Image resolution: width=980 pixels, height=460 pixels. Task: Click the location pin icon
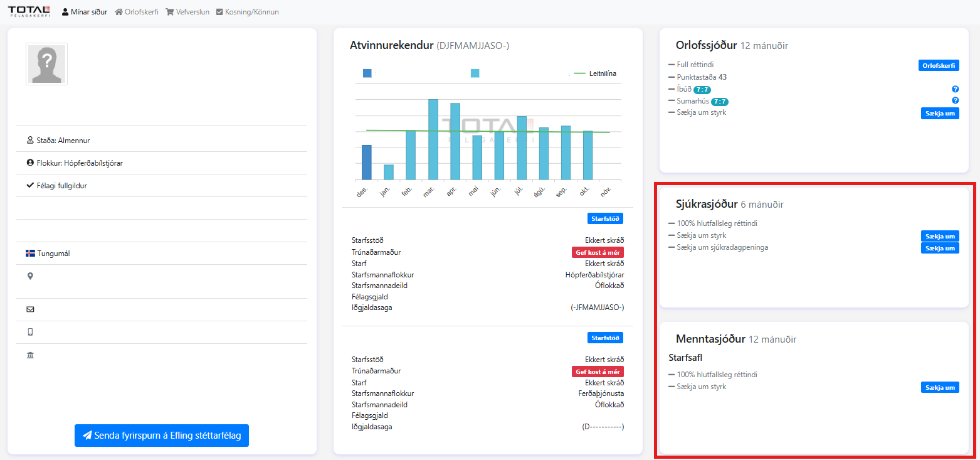coord(30,276)
